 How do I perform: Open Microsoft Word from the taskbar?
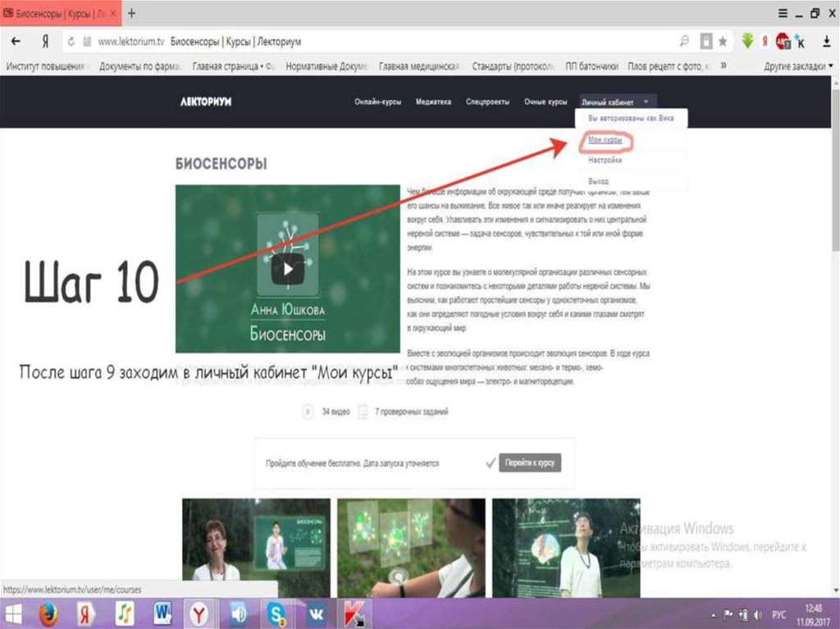pyautogui.click(x=162, y=614)
